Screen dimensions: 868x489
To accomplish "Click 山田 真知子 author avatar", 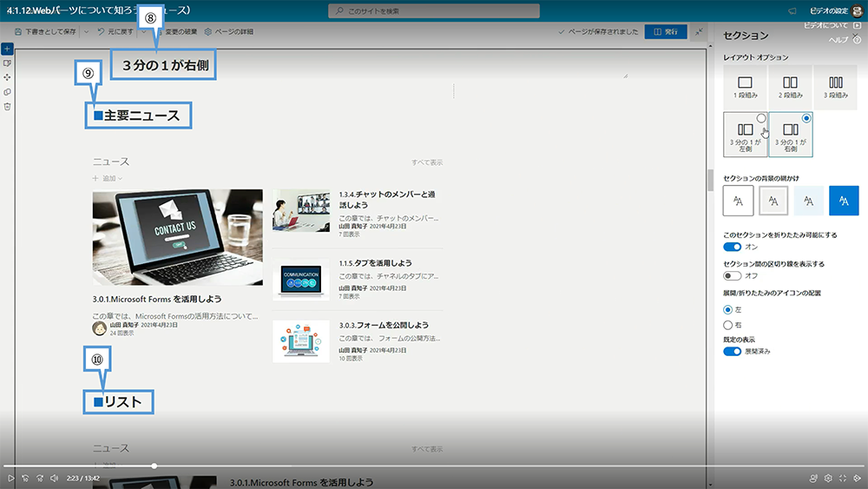I will click(99, 328).
